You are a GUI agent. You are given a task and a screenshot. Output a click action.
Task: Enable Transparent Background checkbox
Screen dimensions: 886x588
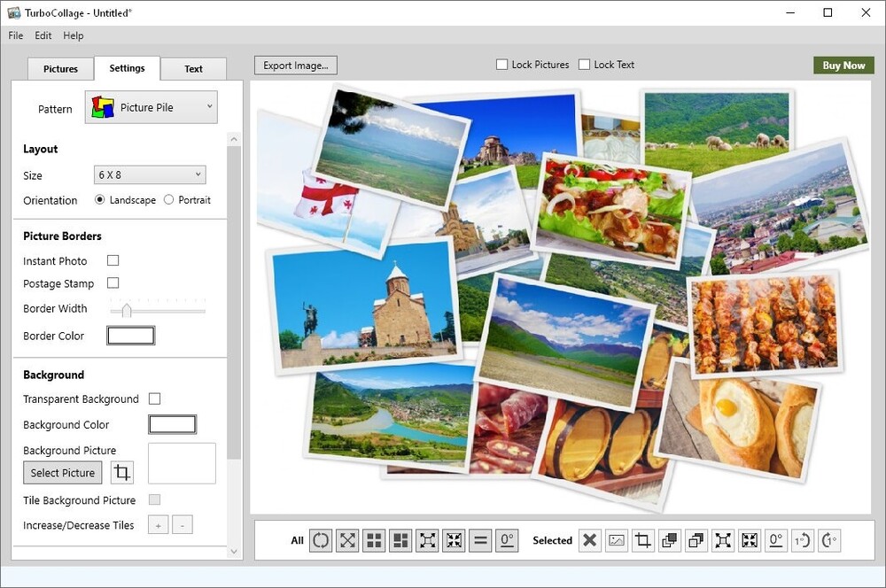(x=155, y=399)
